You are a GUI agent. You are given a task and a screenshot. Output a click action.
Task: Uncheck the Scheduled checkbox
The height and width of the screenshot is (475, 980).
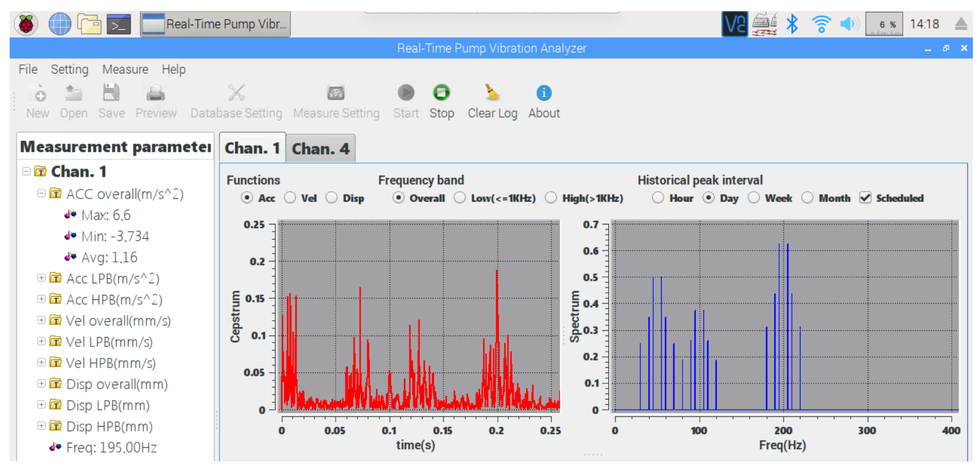tap(865, 198)
